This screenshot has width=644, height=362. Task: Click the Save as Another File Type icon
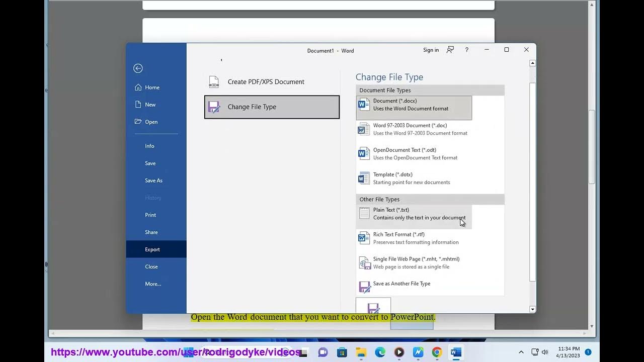[x=364, y=287]
